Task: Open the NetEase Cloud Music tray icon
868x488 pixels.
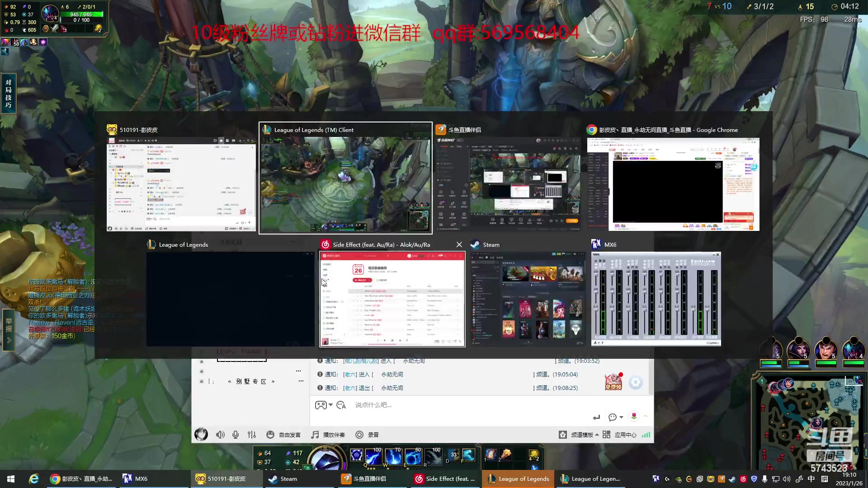Action: coord(743,479)
